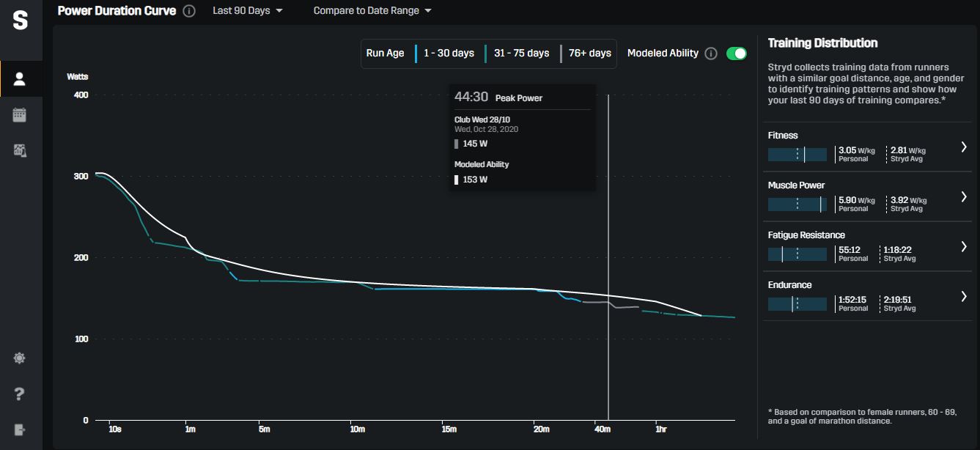
Task: Select the 1 - 30 days legend entry
Action: [x=445, y=54]
